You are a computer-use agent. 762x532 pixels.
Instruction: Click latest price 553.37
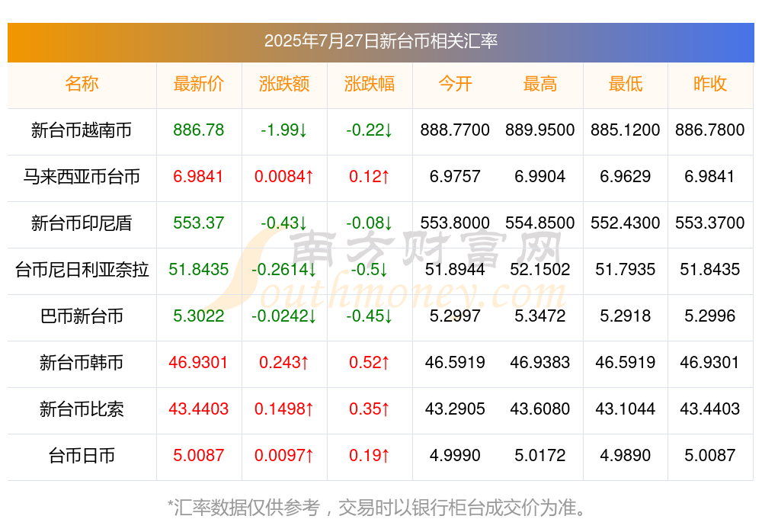tap(198, 223)
